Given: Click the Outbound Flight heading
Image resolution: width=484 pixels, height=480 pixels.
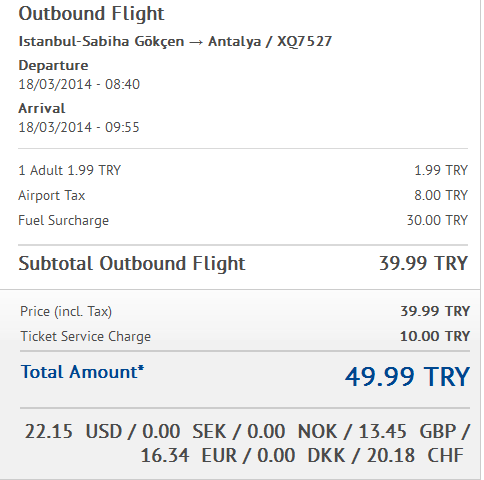Looking at the screenshot, I should point(91,15).
